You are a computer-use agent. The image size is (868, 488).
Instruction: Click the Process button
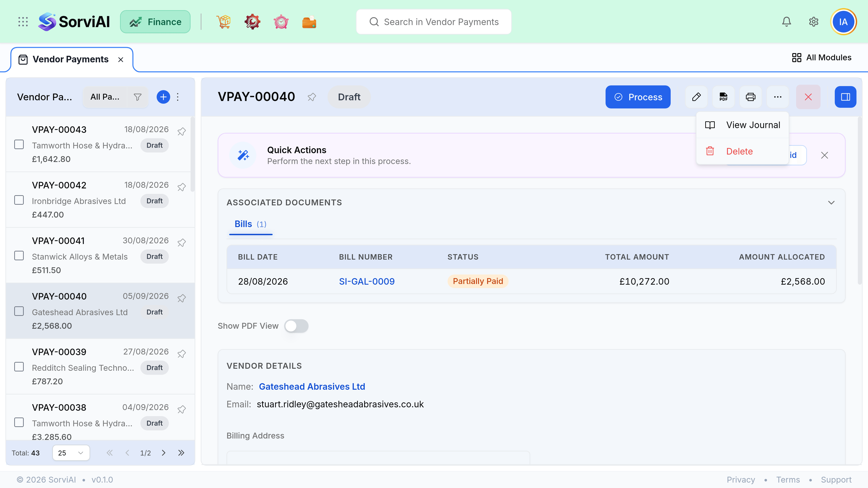[x=638, y=97]
